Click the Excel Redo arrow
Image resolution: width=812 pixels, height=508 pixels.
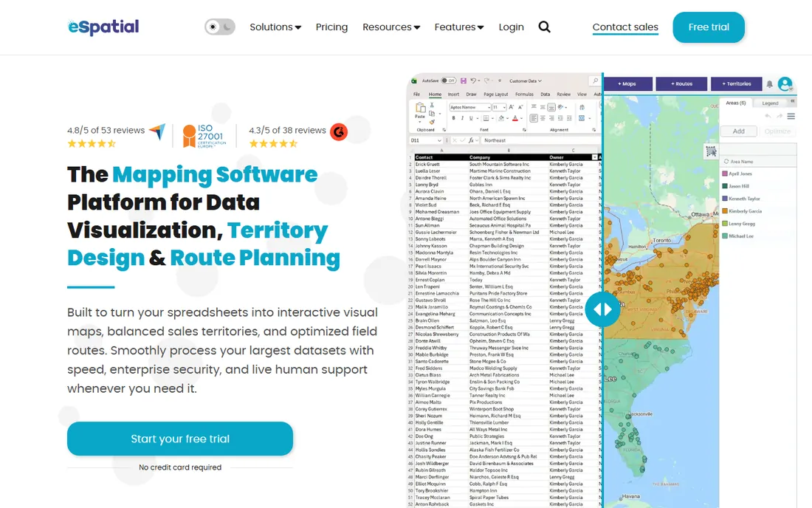click(x=486, y=80)
